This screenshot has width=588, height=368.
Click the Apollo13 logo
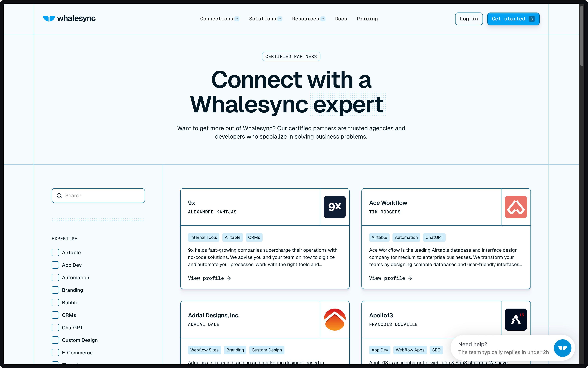pyautogui.click(x=516, y=320)
